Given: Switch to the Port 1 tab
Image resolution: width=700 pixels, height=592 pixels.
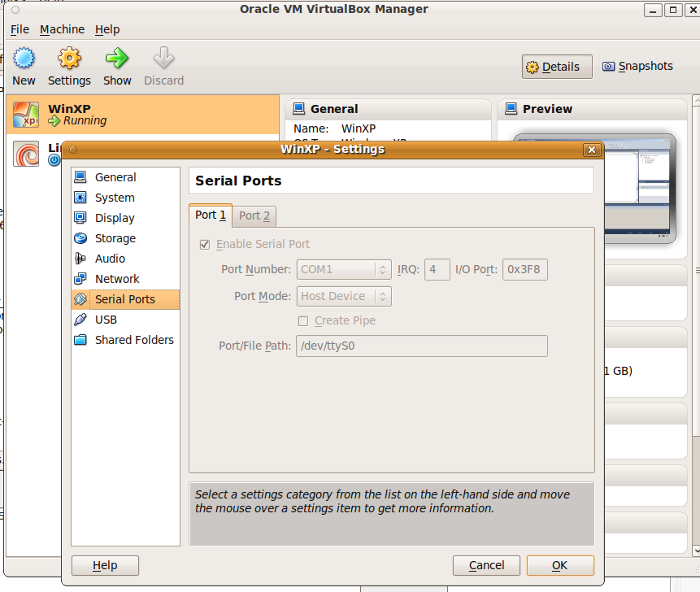Looking at the screenshot, I should coord(211,215).
